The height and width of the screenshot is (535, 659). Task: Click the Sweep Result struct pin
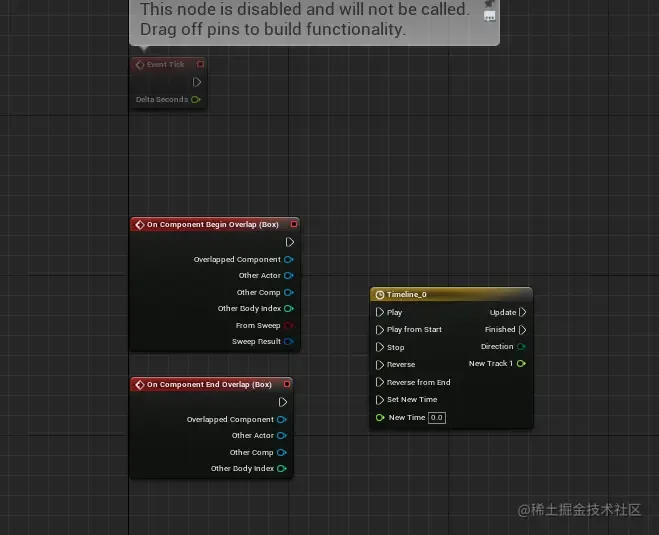click(289, 342)
